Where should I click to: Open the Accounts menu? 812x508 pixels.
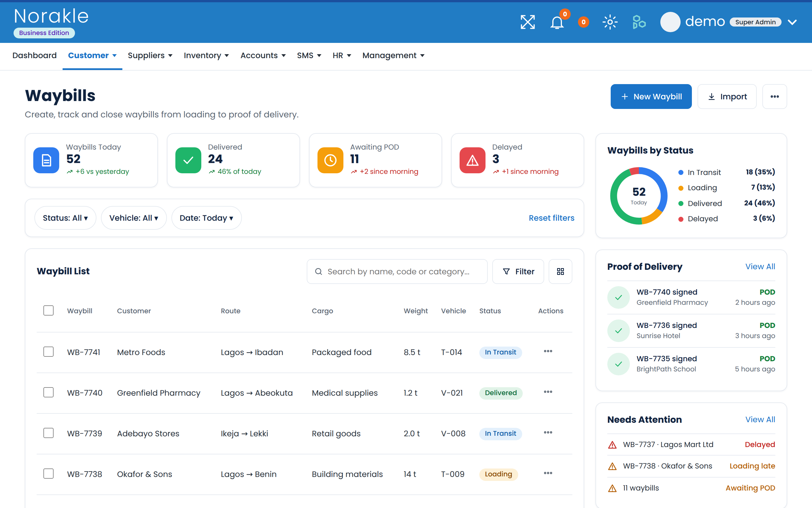(263, 55)
